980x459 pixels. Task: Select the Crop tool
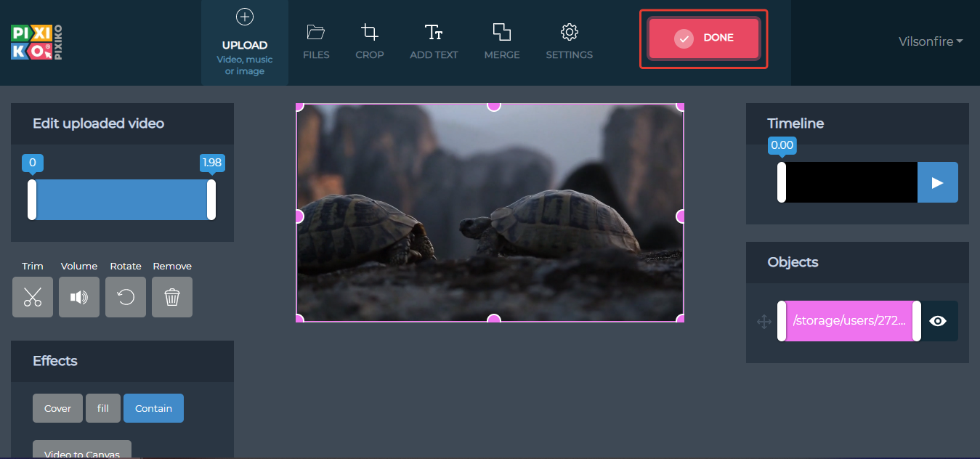click(370, 42)
